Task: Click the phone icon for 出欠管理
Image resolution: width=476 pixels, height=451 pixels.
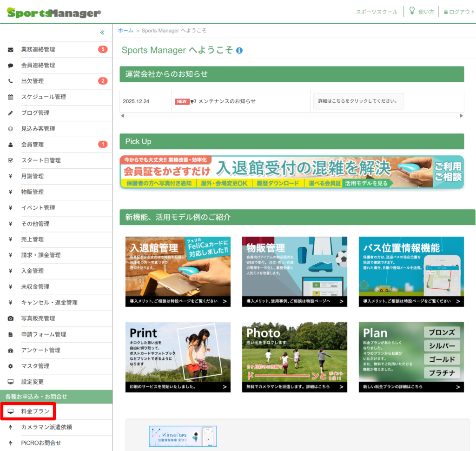Action: pyautogui.click(x=11, y=81)
